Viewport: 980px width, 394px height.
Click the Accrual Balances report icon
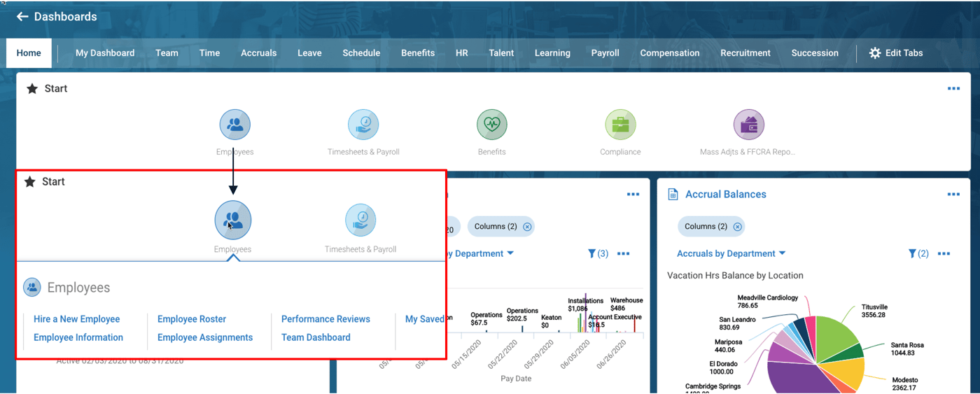[673, 195]
